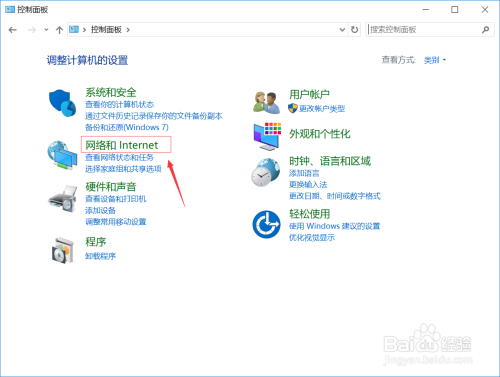
Task: Open recent locations dropdown arrow
Action: (46, 30)
